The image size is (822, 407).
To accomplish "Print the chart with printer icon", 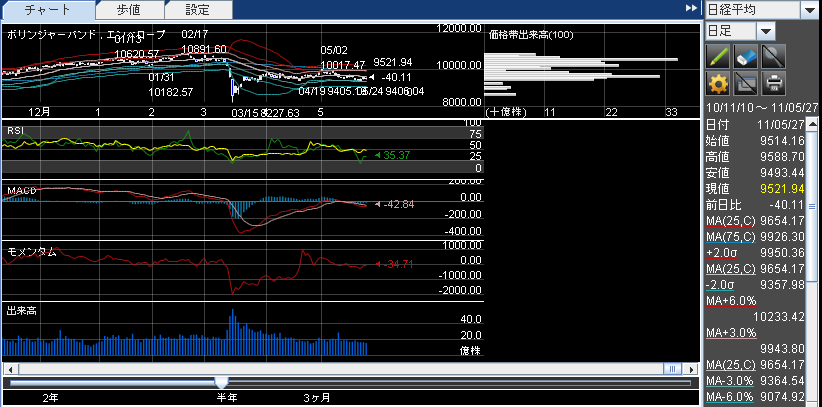I will click(x=774, y=82).
